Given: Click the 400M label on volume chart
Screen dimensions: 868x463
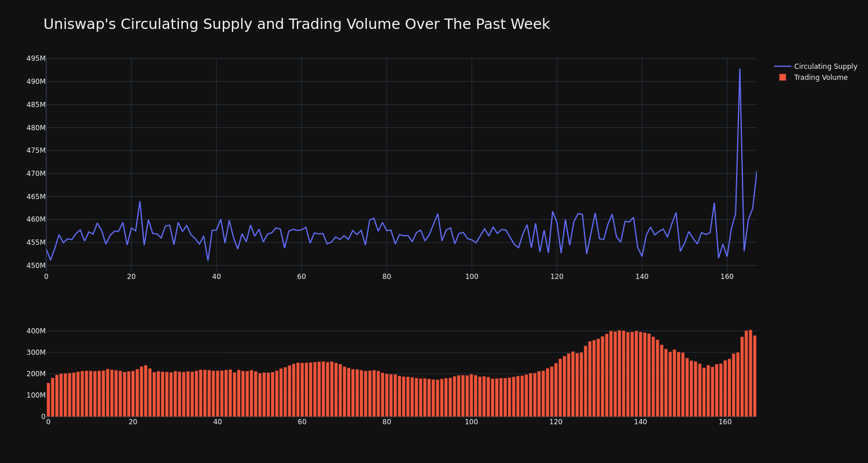Looking at the screenshot, I should pos(36,331).
